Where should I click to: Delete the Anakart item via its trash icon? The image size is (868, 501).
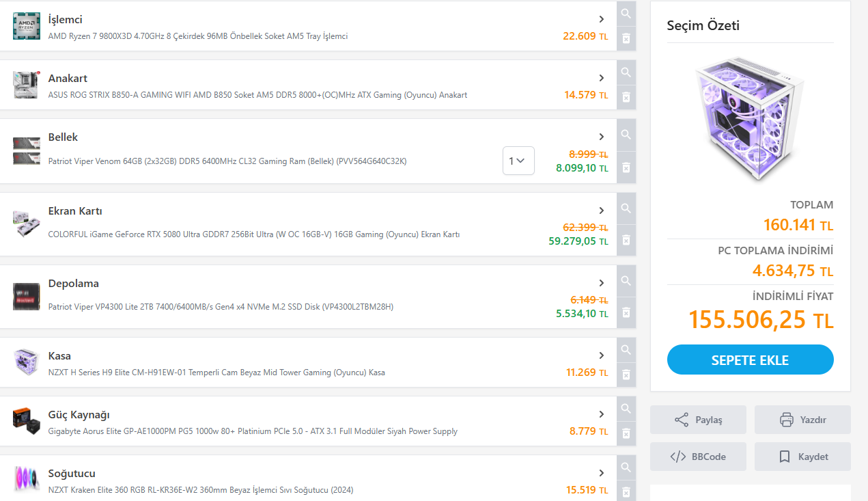coord(626,97)
